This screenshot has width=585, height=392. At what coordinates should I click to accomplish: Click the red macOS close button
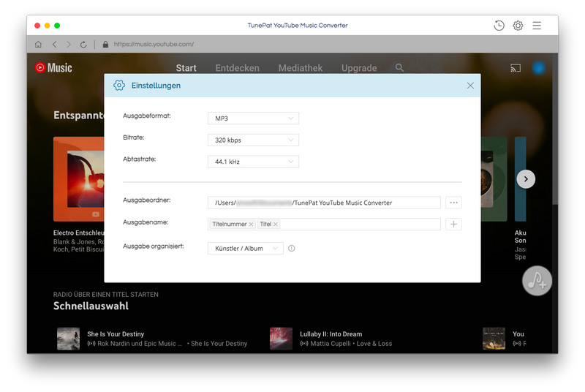tap(37, 26)
